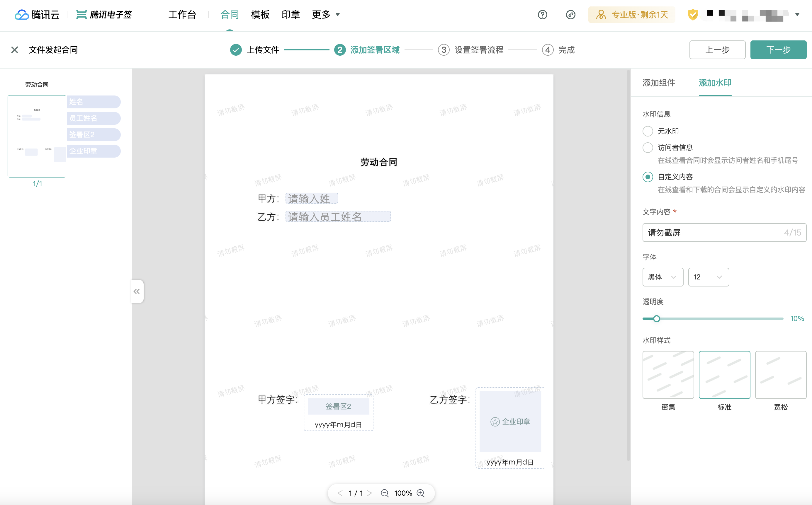Viewport: 812px width, 505px height.
Task: Zoom in with the plus magnifier
Action: coord(421,493)
